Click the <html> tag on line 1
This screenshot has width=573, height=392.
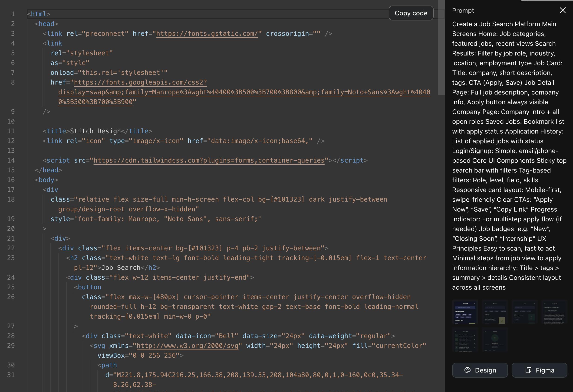coord(39,14)
